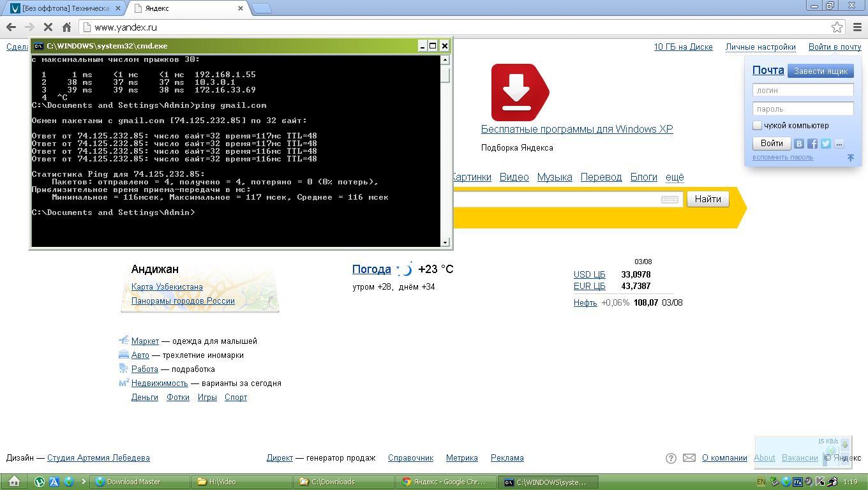
Task: Open Панорамы городов России link
Action: point(183,301)
